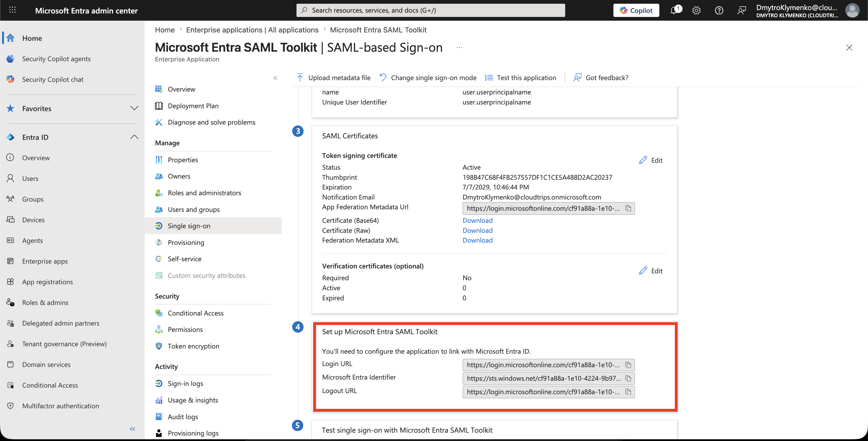Edit the Verification certificates section
The image size is (868, 441).
pos(651,271)
